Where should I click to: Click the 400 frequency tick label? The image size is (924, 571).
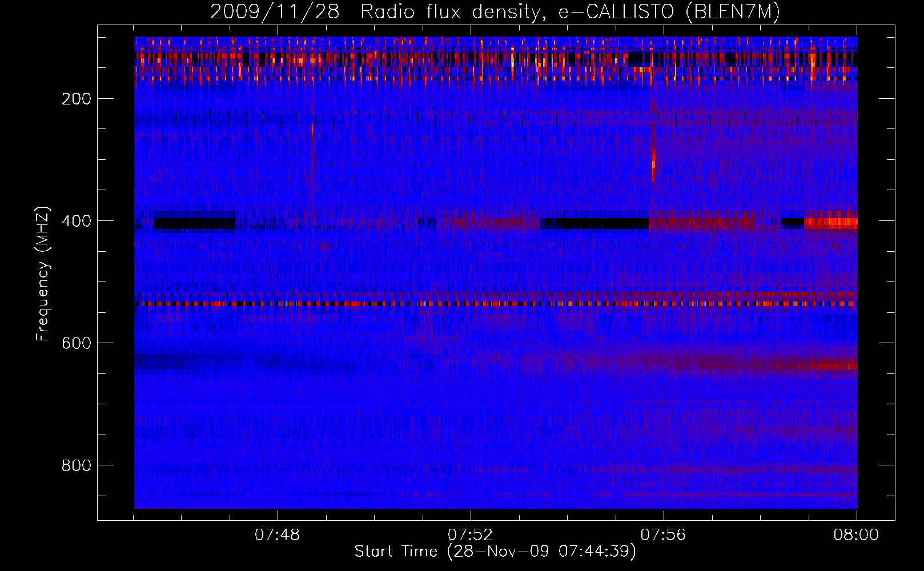tap(77, 221)
